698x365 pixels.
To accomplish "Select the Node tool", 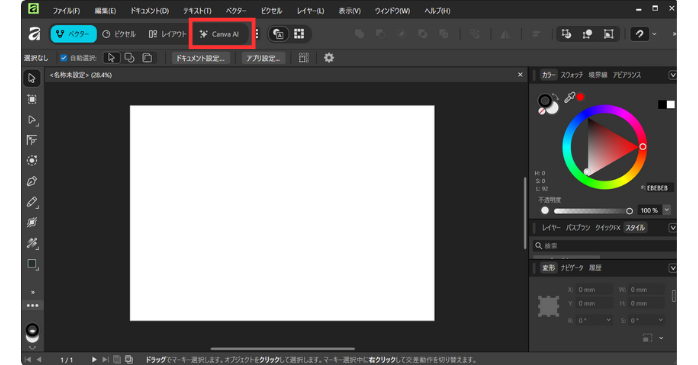I will (x=32, y=120).
